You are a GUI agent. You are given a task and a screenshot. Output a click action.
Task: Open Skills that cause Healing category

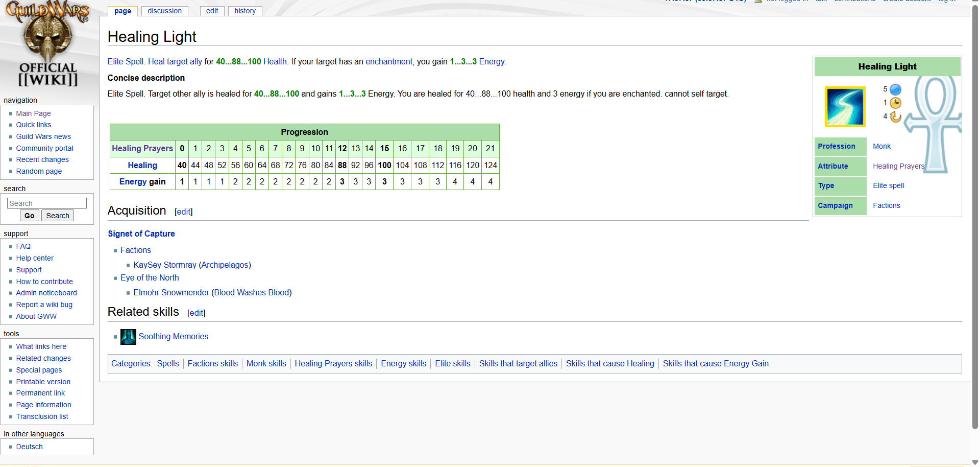(610, 363)
